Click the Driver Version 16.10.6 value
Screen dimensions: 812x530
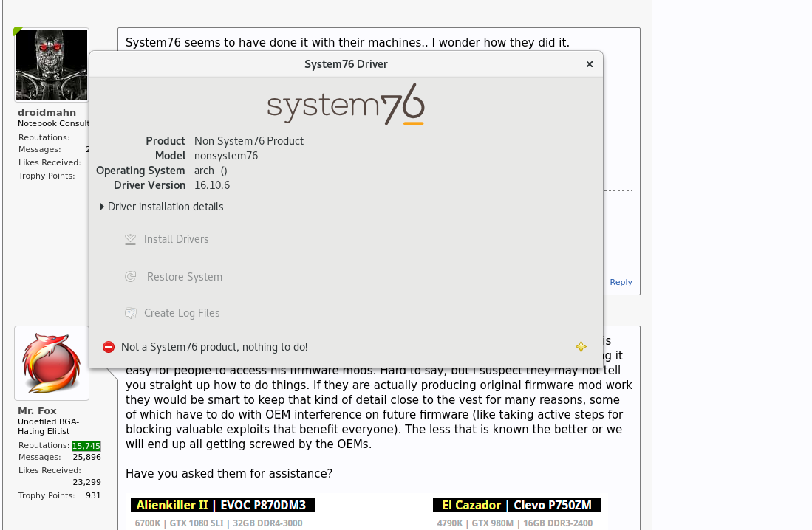click(212, 185)
